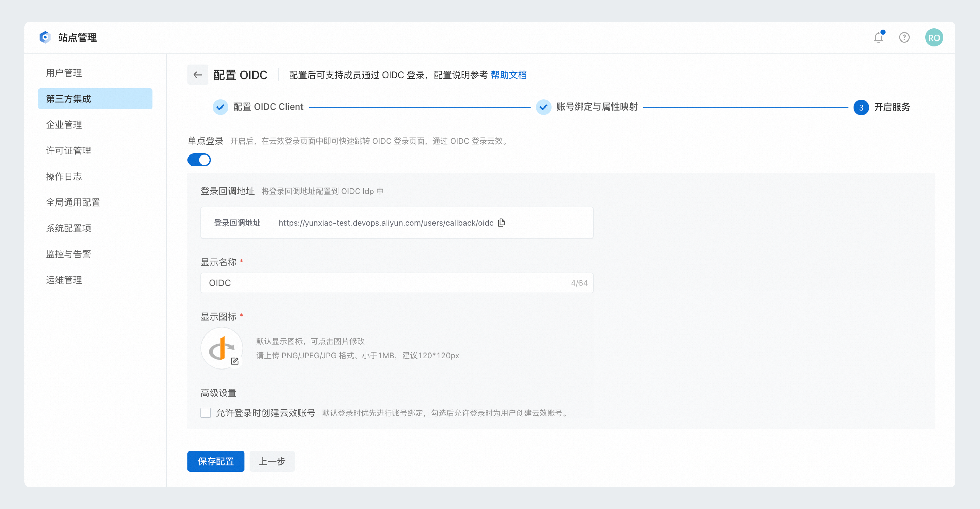980x509 pixels.
Task: Toggle the 单点登录 switch off
Action: (x=199, y=160)
